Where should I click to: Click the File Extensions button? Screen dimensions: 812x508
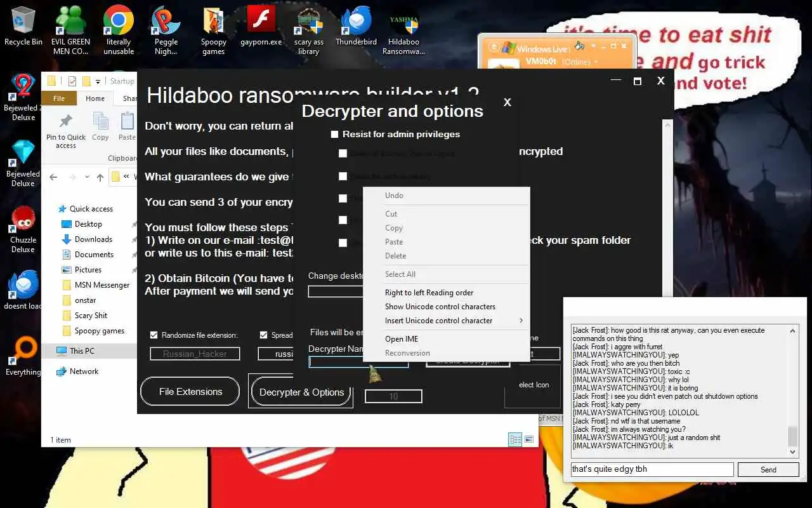tap(190, 392)
